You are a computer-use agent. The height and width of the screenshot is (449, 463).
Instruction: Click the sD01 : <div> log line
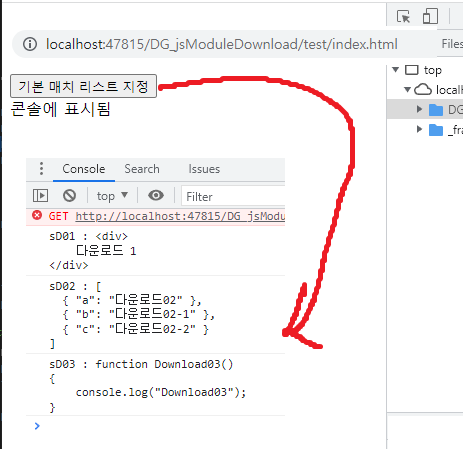(x=88, y=236)
